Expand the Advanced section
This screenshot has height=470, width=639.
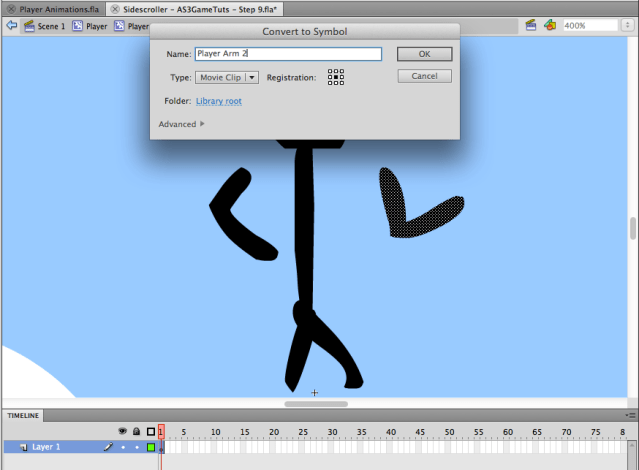tap(181, 124)
